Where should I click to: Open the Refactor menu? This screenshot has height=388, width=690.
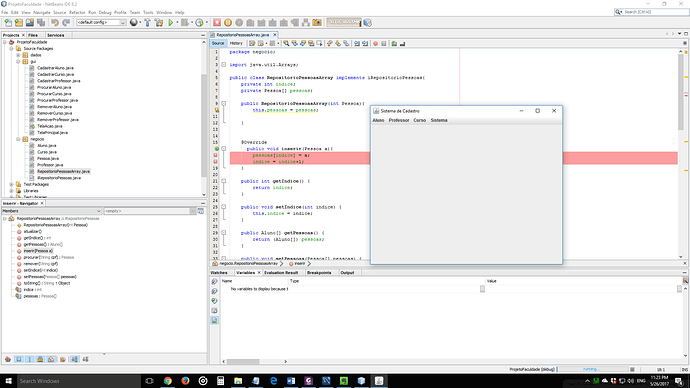77,12
